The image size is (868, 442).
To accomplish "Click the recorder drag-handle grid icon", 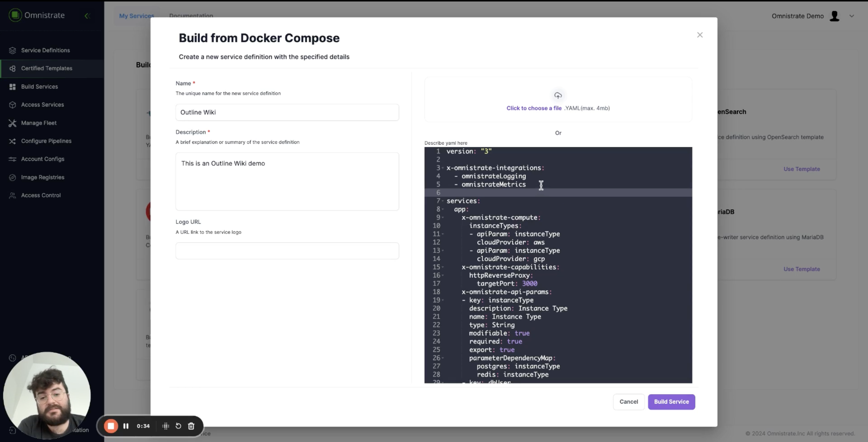I will pos(165,426).
